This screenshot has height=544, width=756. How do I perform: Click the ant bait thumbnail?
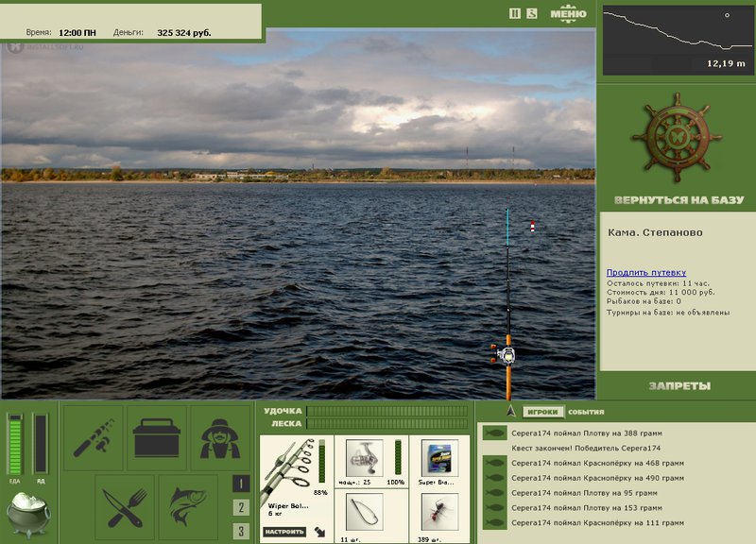tap(439, 512)
